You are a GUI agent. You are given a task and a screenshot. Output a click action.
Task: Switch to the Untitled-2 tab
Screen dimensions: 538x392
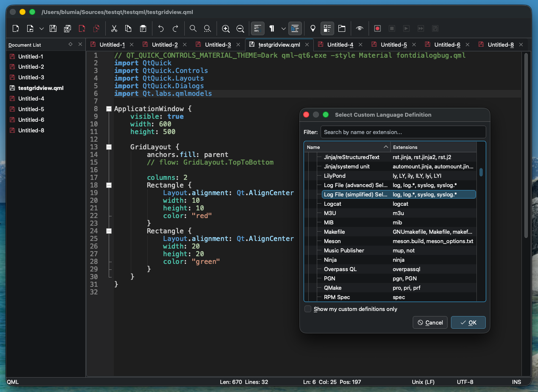click(165, 45)
